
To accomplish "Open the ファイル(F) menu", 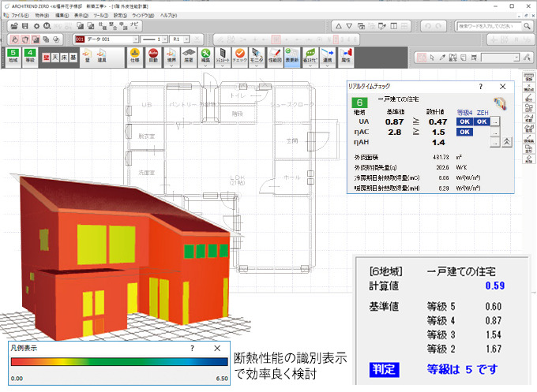I will (20, 15).
